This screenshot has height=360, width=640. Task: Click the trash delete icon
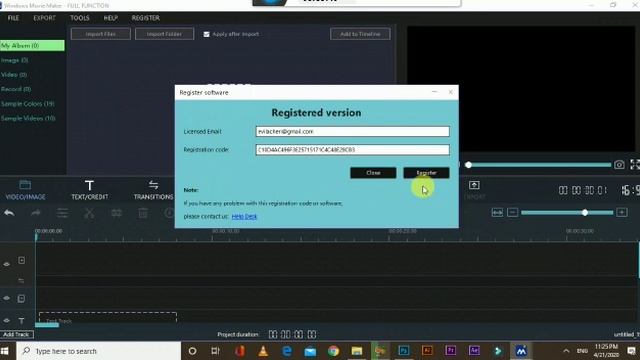tap(143, 213)
